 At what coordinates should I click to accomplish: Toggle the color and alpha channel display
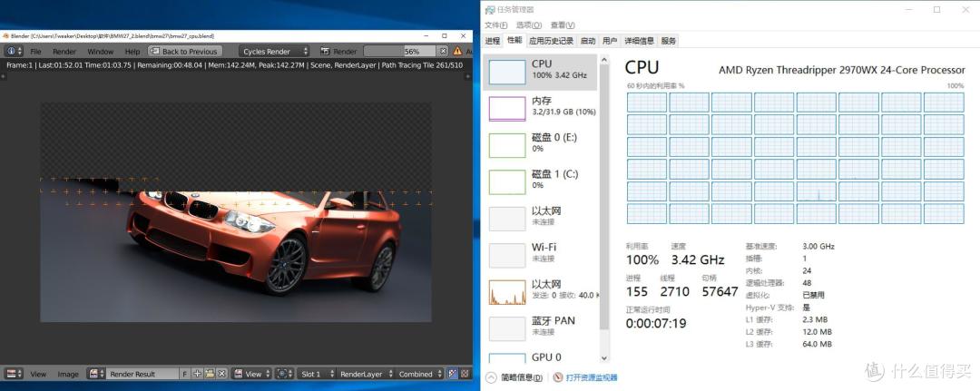[x=454, y=374]
